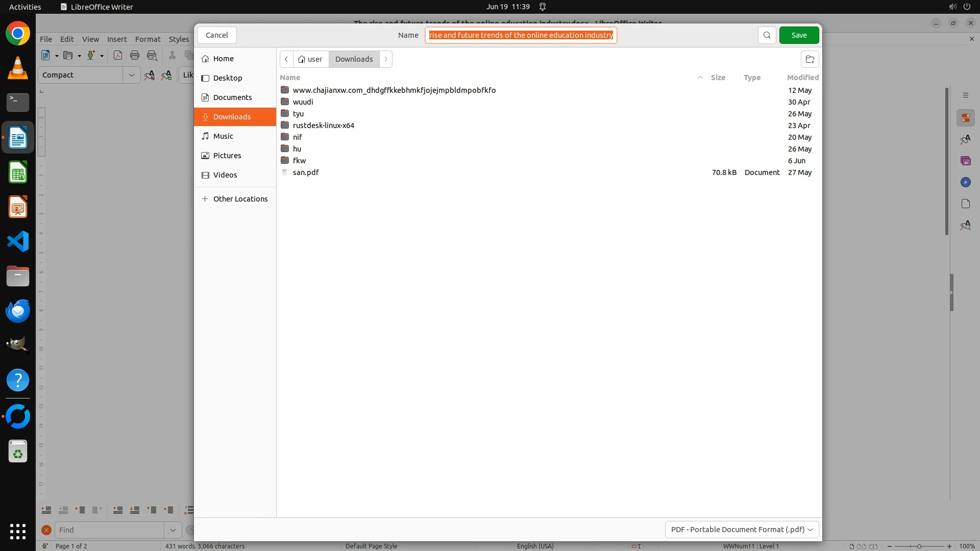Launch Visual Studio Code from dock

(18, 241)
